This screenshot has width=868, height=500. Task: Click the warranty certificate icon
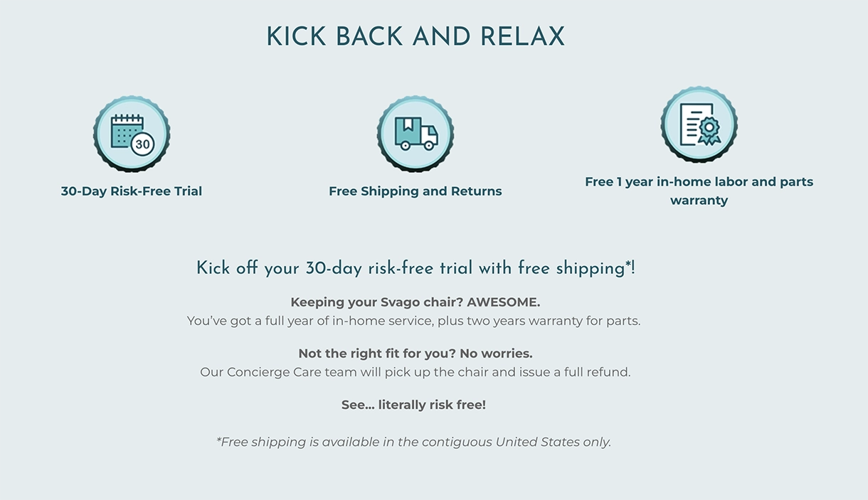(699, 124)
